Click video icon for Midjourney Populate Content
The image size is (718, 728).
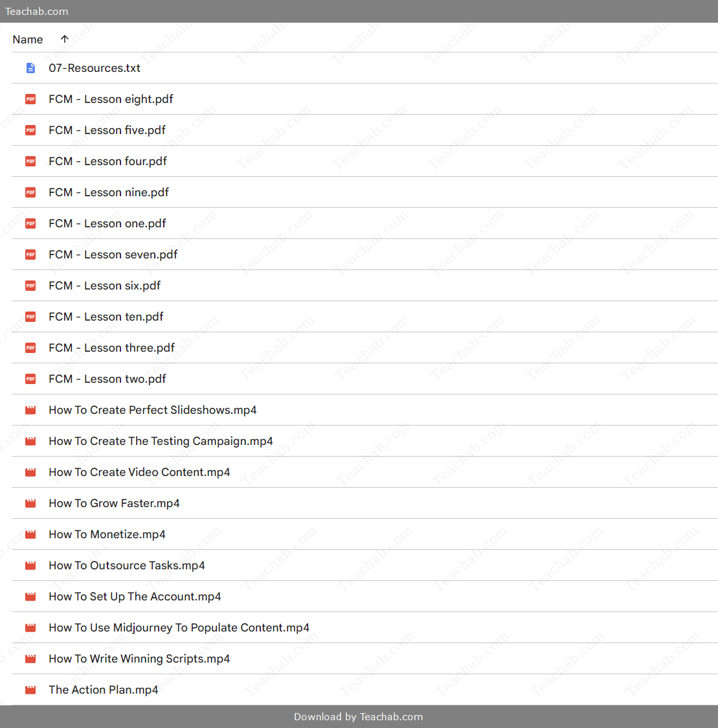(30, 628)
